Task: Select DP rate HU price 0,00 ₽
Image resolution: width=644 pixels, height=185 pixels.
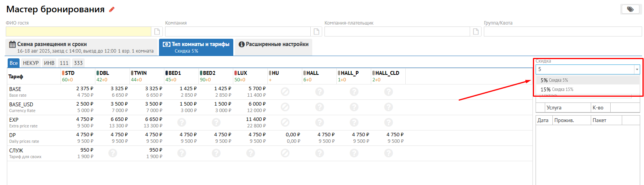Action: pos(293,135)
